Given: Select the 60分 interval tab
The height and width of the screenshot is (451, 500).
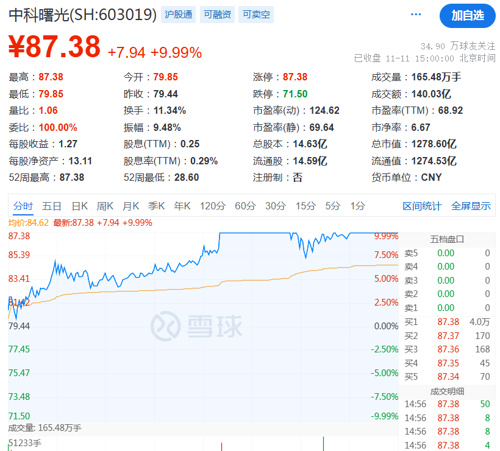Looking at the screenshot, I should click(245, 206).
